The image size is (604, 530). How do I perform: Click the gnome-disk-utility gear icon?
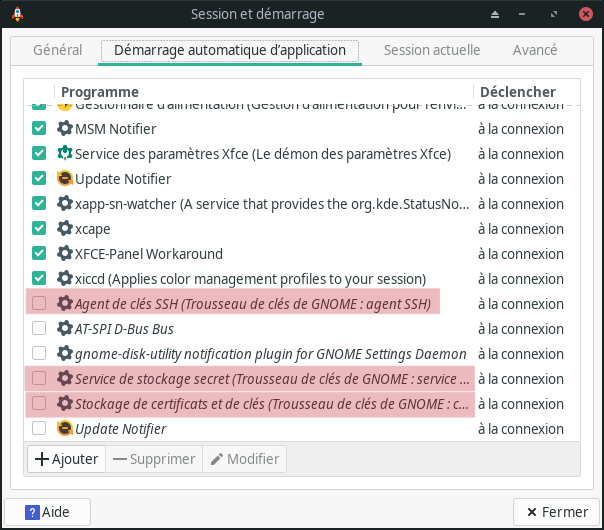pyautogui.click(x=64, y=354)
